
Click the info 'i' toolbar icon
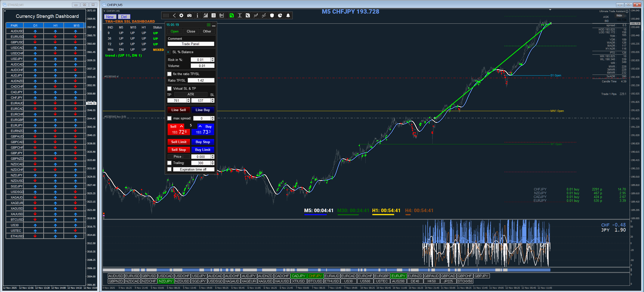pos(197,16)
